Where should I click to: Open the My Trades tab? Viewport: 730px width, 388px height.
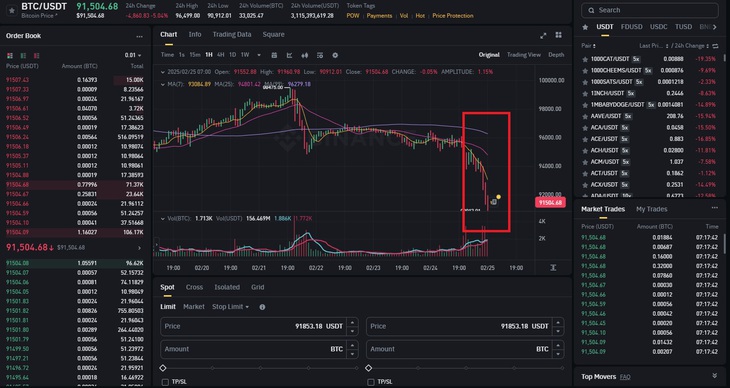[x=651, y=209]
